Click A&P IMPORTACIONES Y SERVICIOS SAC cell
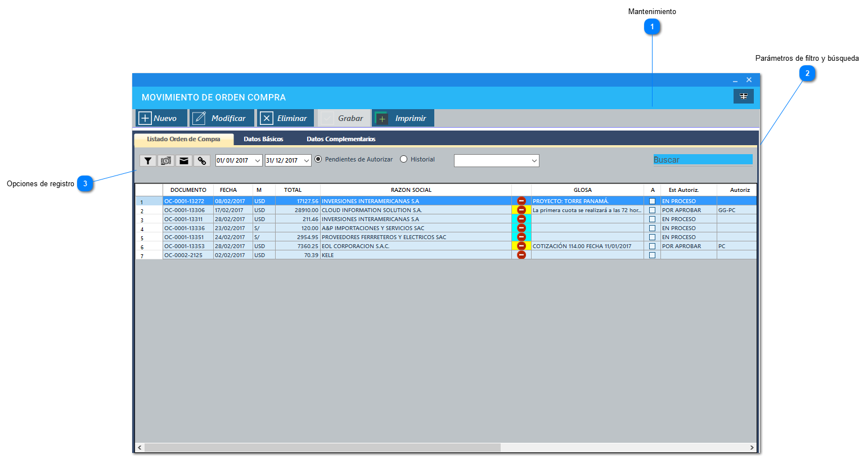868x458 pixels. click(x=416, y=228)
